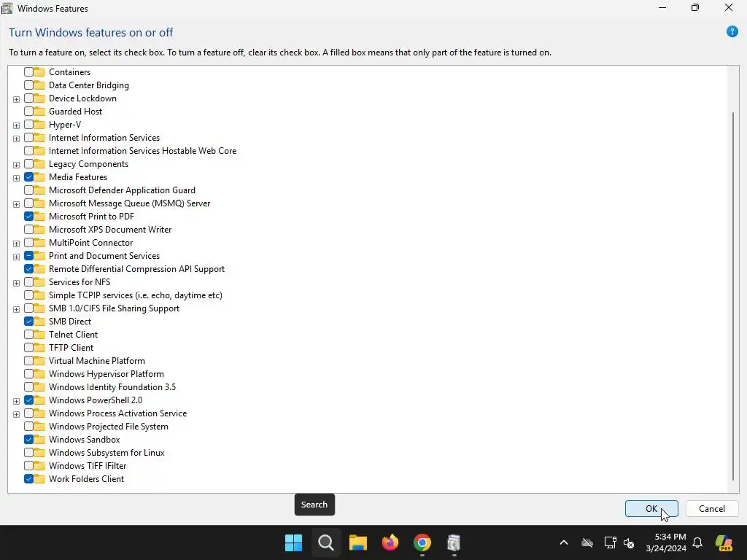Open the network display tray icon
The height and width of the screenshot is (560, 747).
tap(610, 542)
